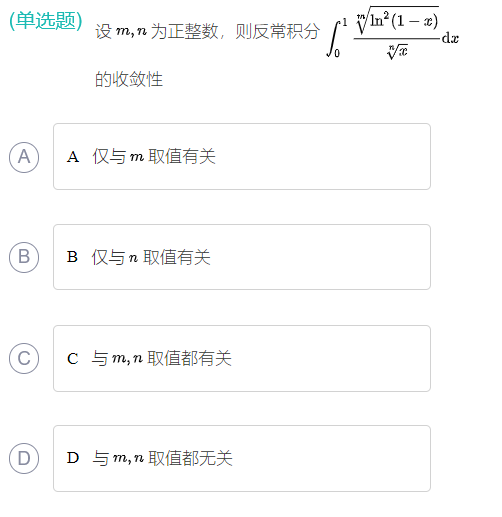Click answer text "仅与 n 取值有关"

coord(151,257)
